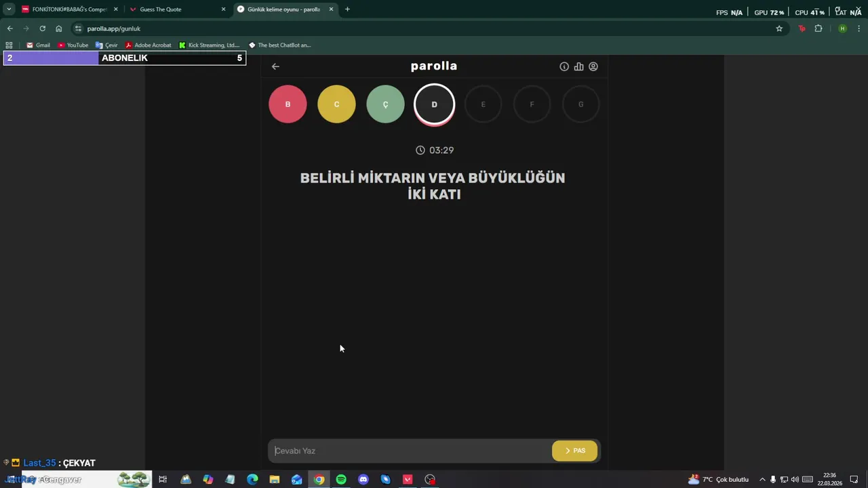
Task: Reload the parolla page
Action: pos(42,28)
